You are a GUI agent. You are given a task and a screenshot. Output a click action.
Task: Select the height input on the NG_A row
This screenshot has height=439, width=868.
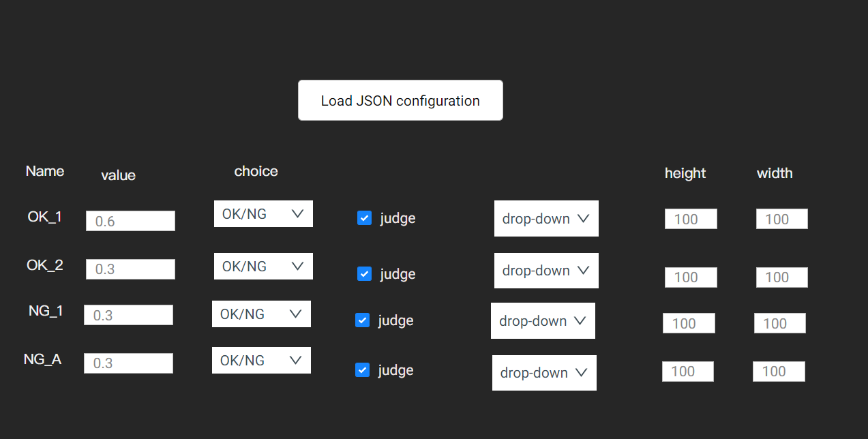687,371
